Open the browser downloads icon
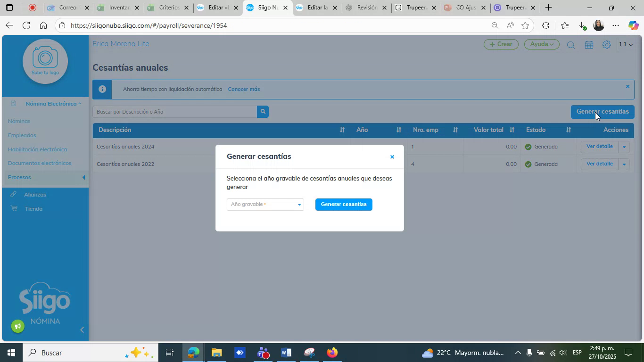The height and width of the screenshot is (362, 644). [x=582, y=26]
